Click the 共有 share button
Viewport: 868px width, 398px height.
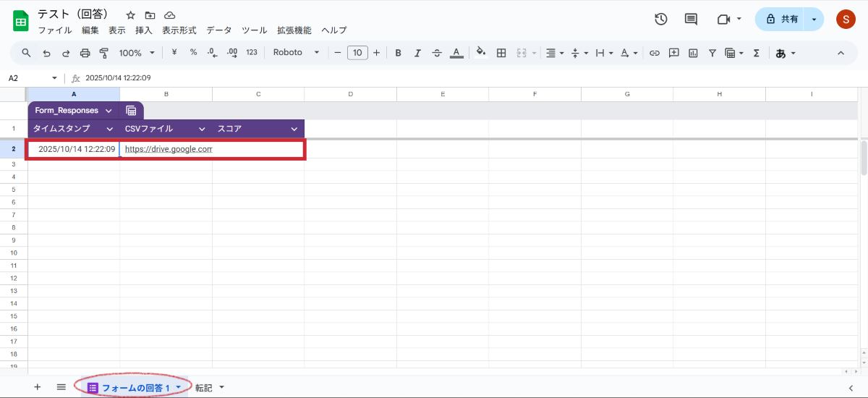tap(782, 20)
